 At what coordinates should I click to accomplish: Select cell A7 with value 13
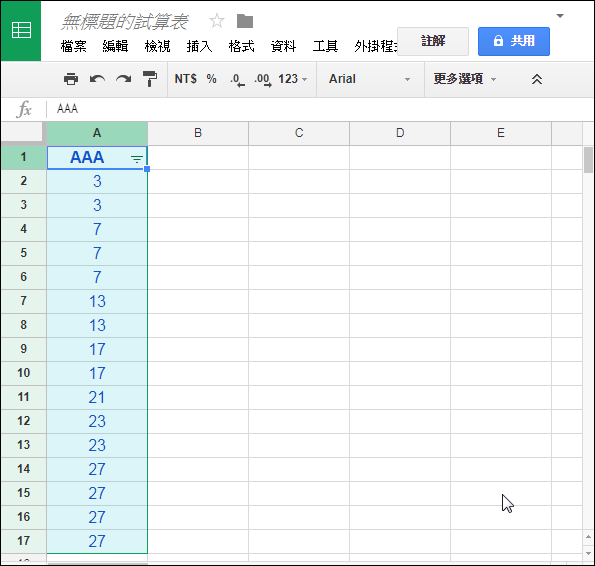coord(97,301)
